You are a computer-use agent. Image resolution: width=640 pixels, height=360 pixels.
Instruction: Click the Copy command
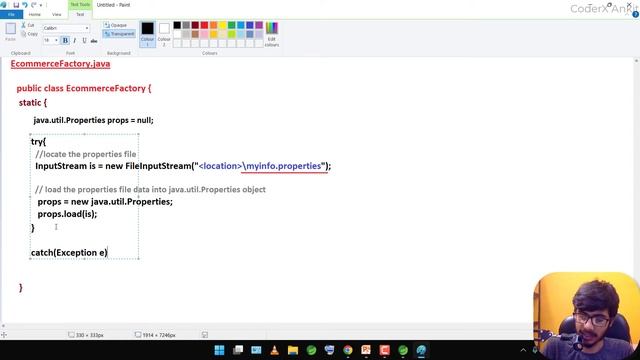(x=29, y=34)
